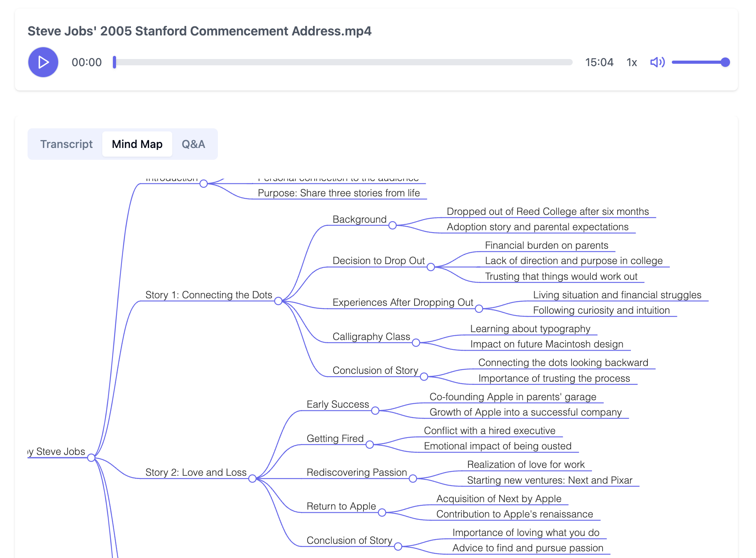Click 'Emotional impact of being ousted'

498,446
